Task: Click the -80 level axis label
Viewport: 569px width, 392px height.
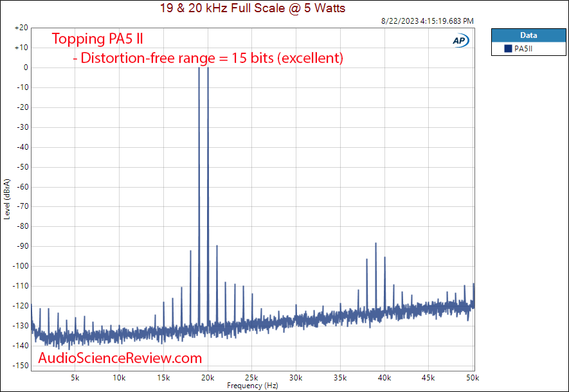Action: pyautogui.click(x=23, y=226)
